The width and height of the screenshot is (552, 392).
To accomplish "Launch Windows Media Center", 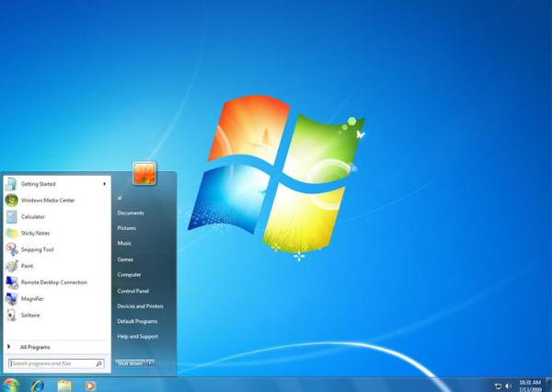I will tap(56, 201).
